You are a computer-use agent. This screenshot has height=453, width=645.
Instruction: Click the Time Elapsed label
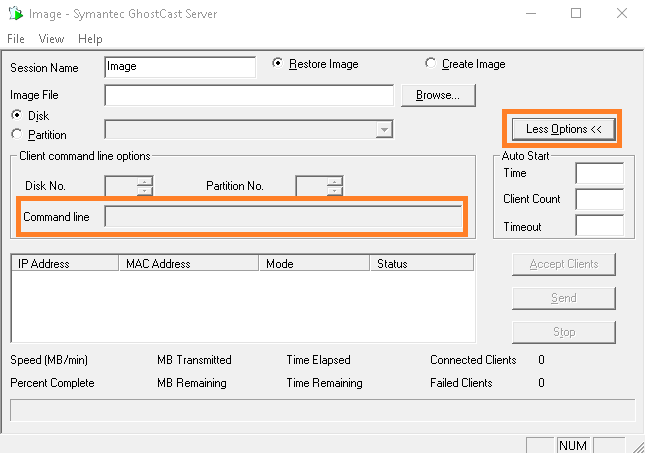pos(318,360)
